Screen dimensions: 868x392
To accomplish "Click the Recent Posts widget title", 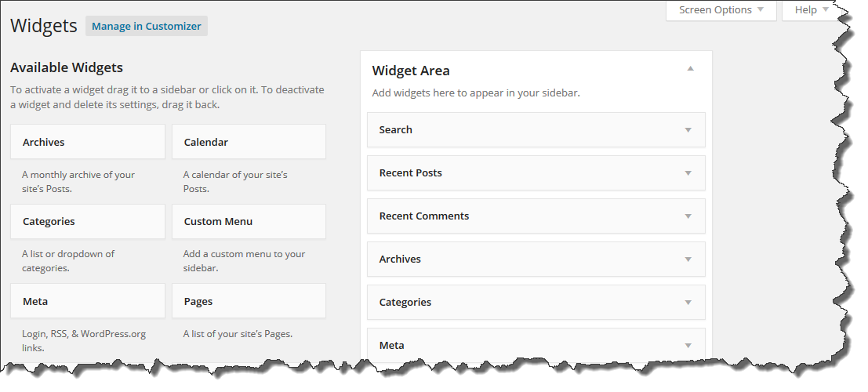I will [411, 173].
